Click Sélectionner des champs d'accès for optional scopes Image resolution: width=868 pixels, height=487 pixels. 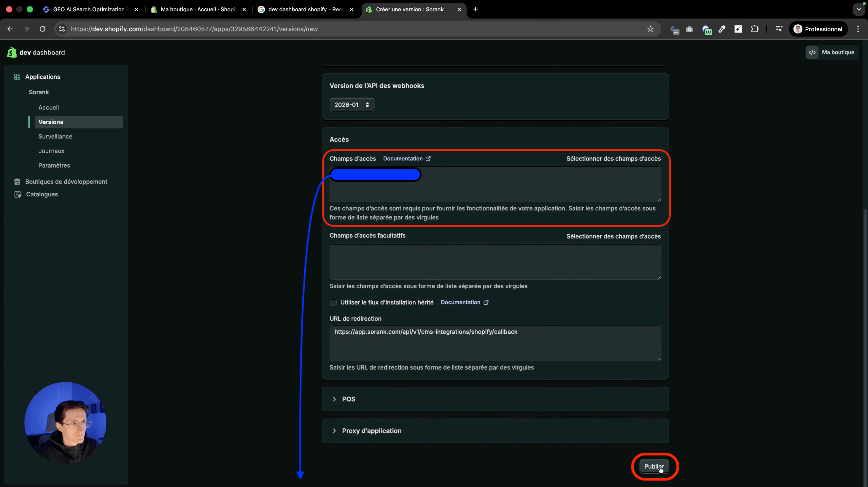pos(613,236)
